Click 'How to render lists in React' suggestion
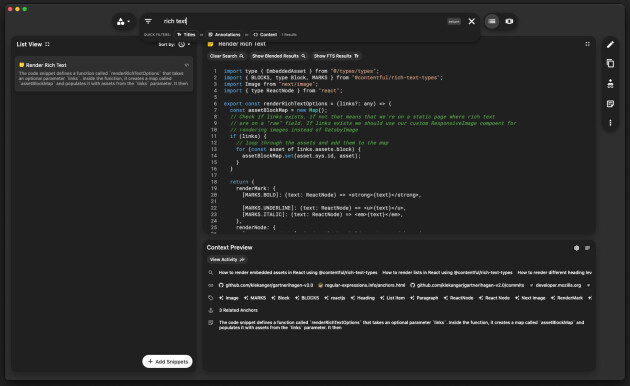Viewport: 630px width, 386px height. pyautogui.click(x=447, y=273)
